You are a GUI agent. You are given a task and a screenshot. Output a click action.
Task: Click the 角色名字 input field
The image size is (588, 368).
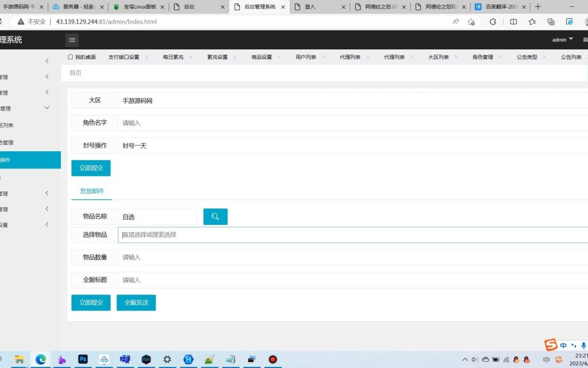coord(350,123)
